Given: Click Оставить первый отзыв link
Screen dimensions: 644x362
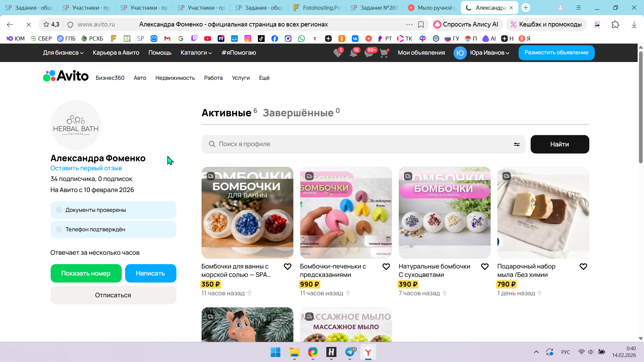Looking at the screenshot, I should pos(86,168).
